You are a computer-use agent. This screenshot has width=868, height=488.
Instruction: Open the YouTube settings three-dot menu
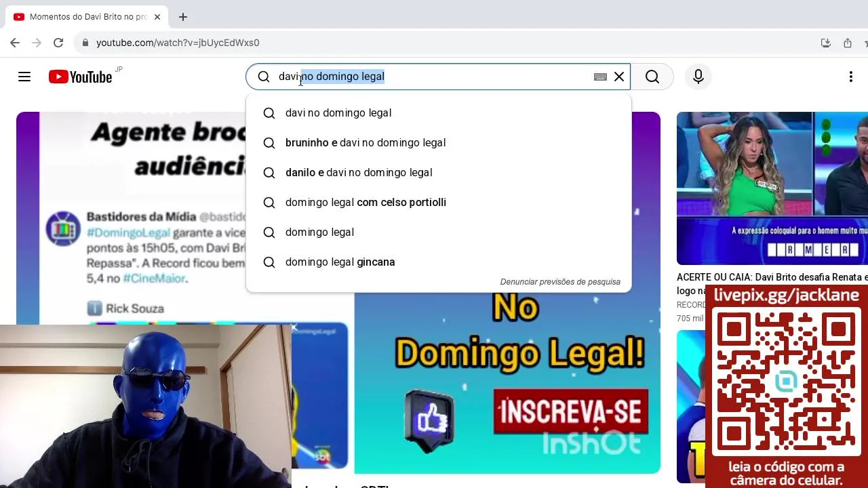pos(851,77)
